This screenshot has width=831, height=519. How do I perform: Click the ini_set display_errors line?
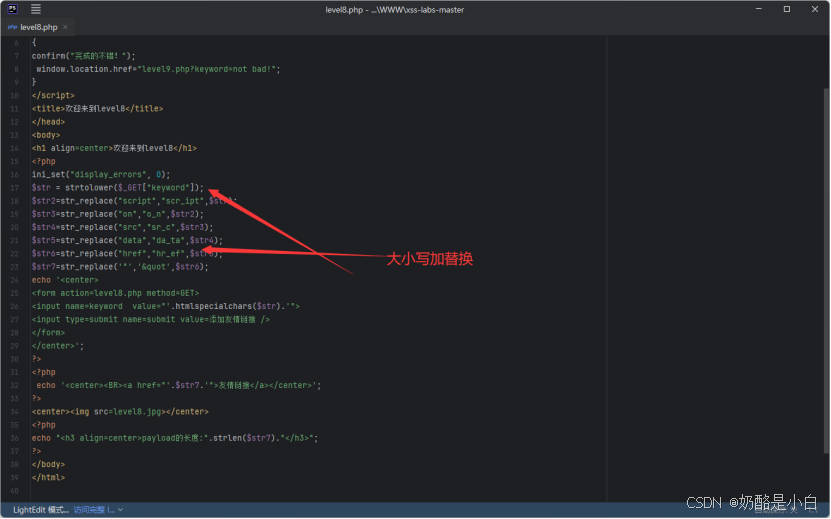[101, 174]
